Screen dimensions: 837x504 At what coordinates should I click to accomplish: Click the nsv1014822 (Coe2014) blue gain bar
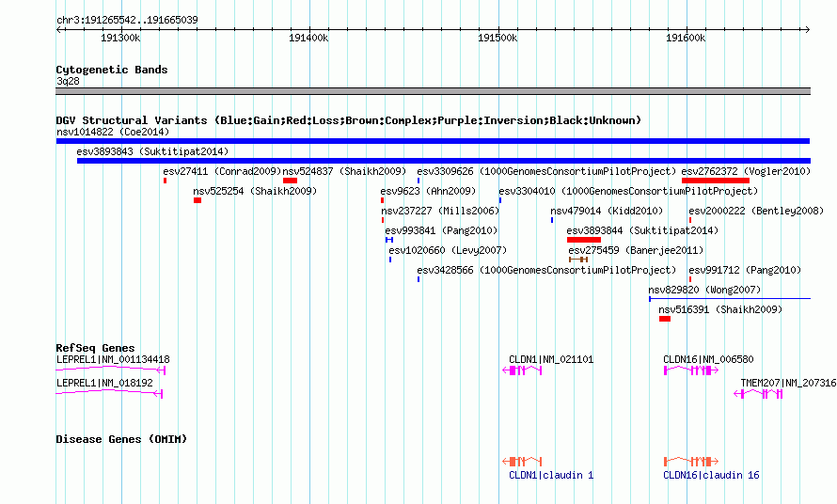(x=433, y=141)
